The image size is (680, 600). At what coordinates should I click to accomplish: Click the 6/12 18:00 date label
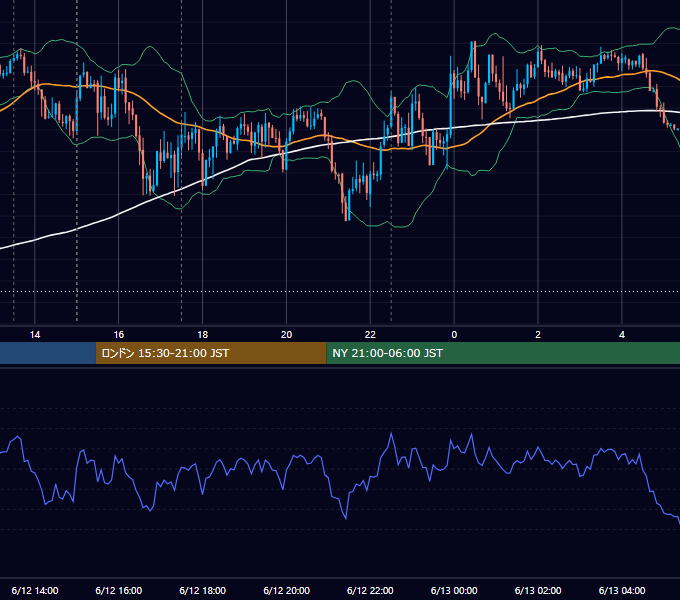(x=203, y=590)
